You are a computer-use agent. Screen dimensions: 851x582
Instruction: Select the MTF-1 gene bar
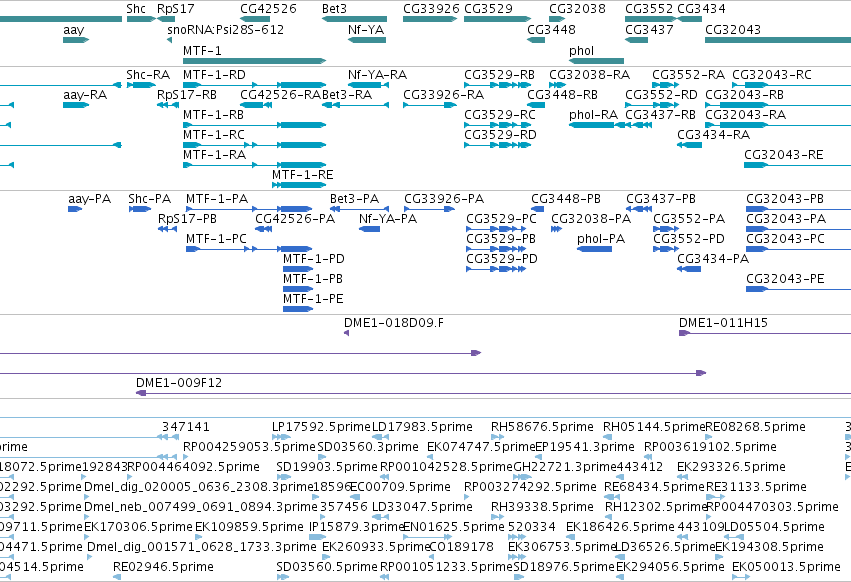point(255,61)
